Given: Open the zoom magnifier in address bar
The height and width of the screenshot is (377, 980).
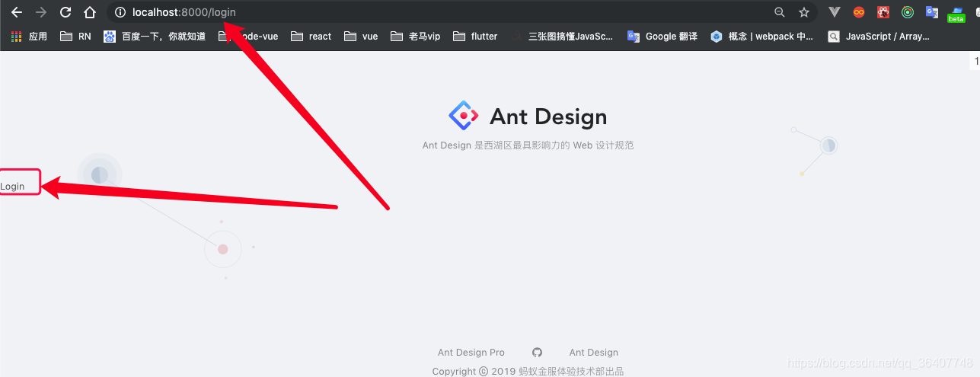Looking at the screenshot, I should (x=780, y=12).
